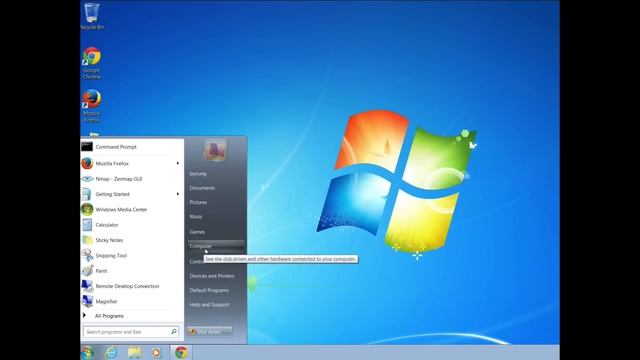This screenshot has height=360, width=640.
Task: Open Windows Explorer folder on taskbar
Action: point(135,352)
